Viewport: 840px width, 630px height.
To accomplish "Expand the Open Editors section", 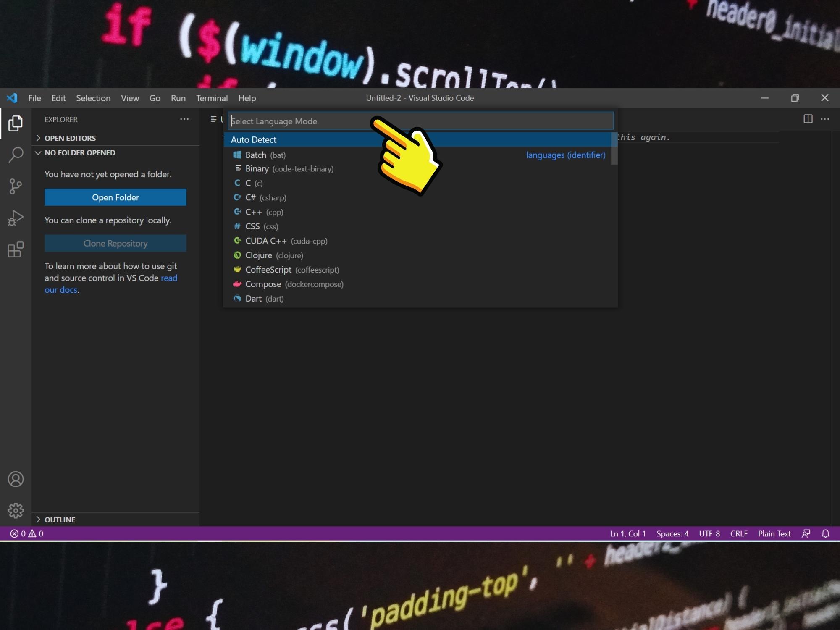I will [115, 138].
